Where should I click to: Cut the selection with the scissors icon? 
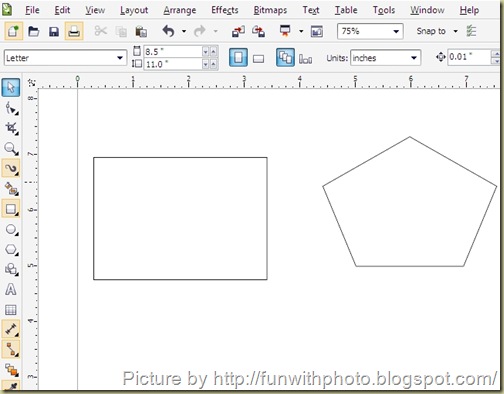[x=101, y=31]
